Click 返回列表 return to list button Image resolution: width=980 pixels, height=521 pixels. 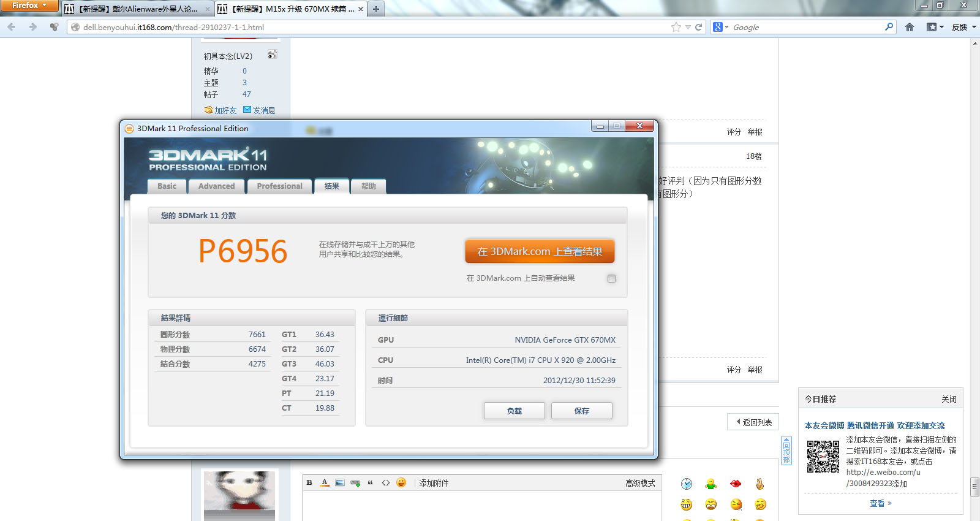[753, 422]
